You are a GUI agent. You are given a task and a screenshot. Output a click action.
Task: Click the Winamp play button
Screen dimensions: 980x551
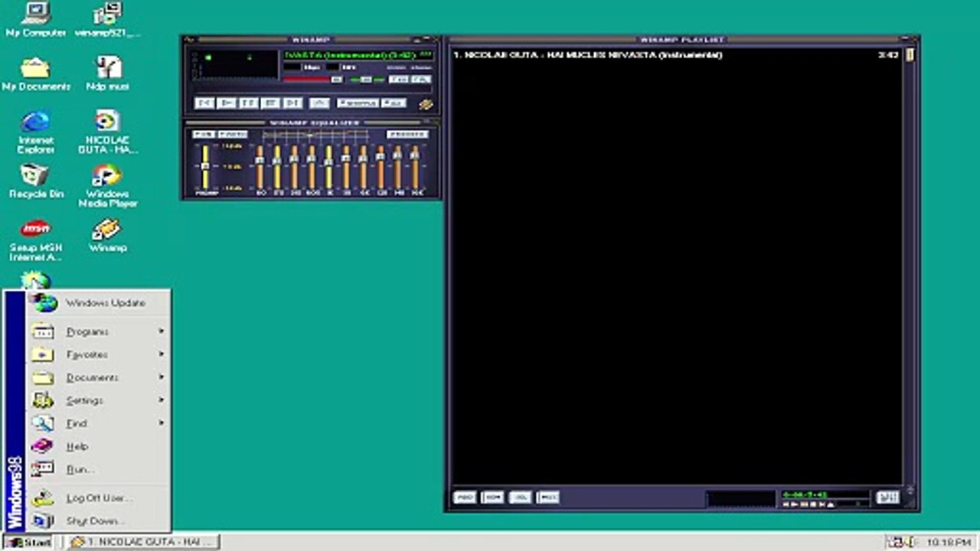[226, 103]
